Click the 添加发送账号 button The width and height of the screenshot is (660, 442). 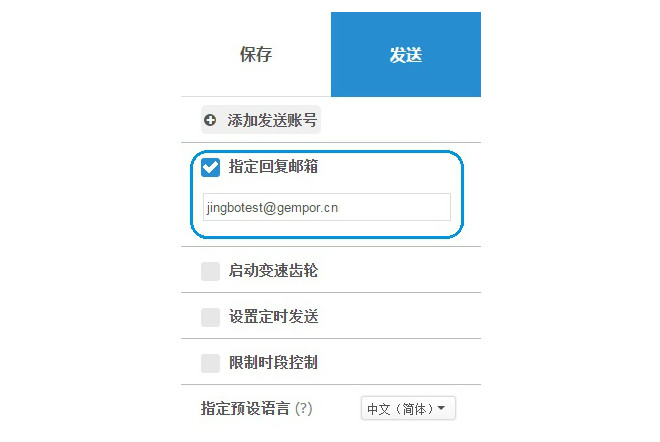(261, 120)
